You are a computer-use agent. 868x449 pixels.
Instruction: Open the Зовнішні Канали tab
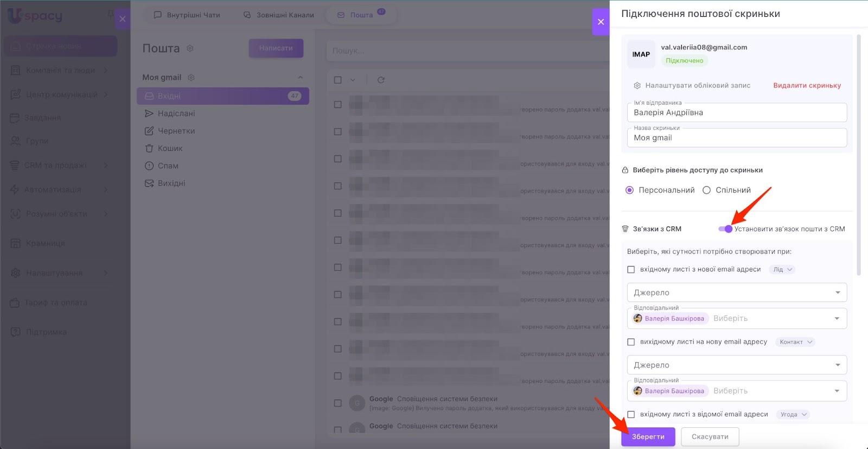click(x=278, y=15)
